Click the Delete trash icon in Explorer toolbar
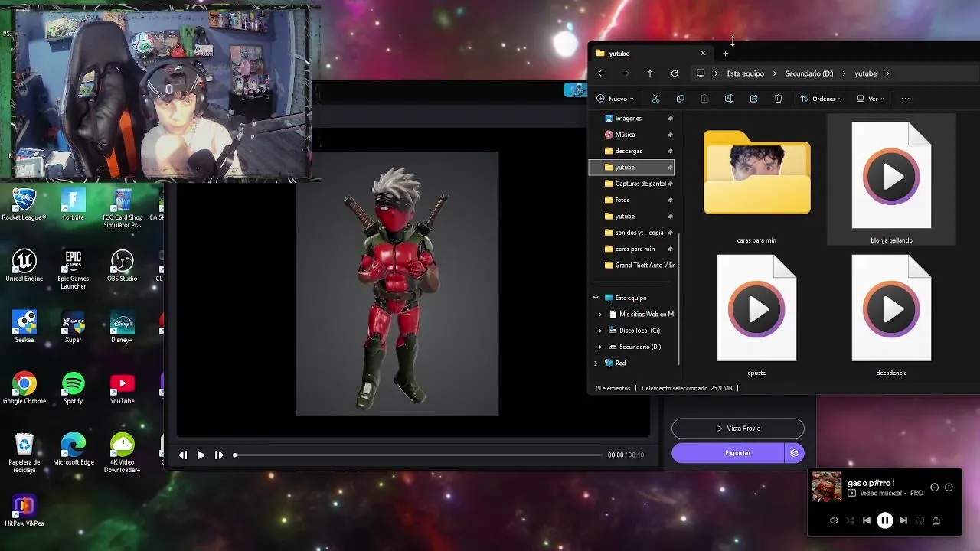 point(778,99)
